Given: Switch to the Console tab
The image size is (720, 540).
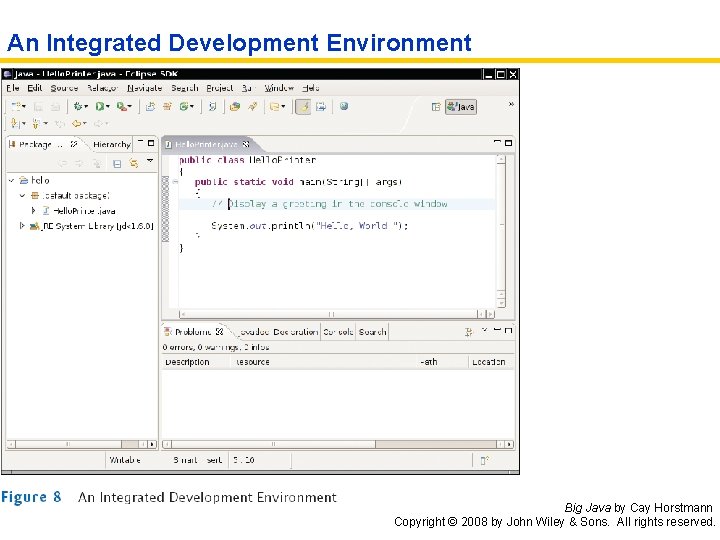Looking at the screenshot, I should pyautogui.click(x=338, y=332).
